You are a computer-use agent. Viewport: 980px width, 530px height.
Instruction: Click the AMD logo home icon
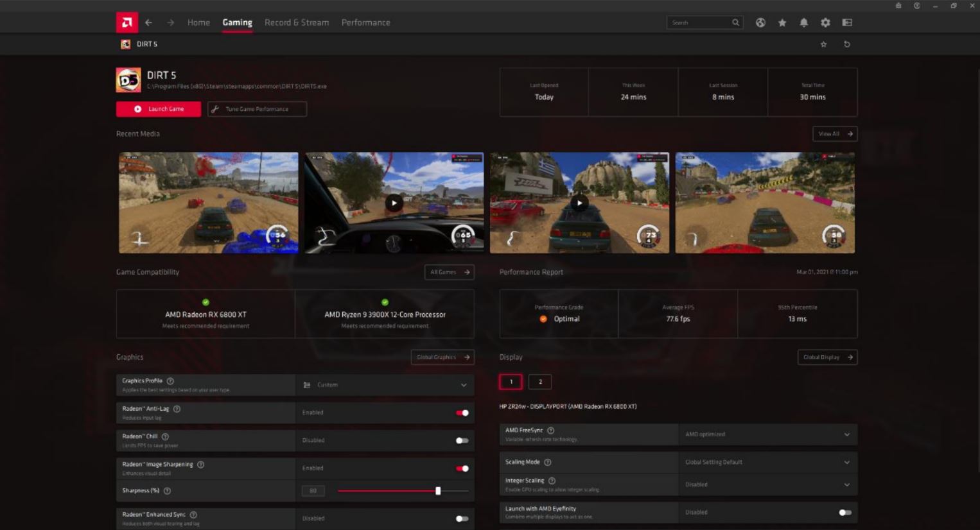pyautogui.click(x=127, y=22)
